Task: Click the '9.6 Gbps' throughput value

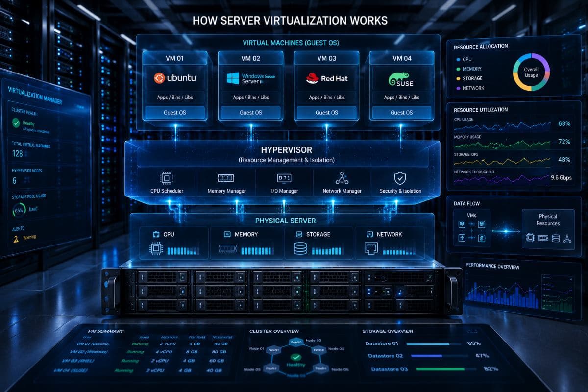Action: tap(561, 178)
